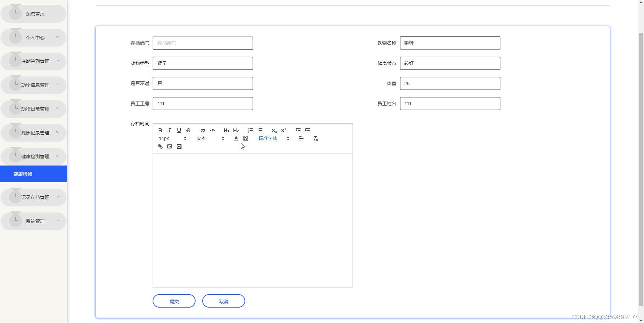Insert image into editor
Screen dimensions: 644x323
tap(170, 146)
